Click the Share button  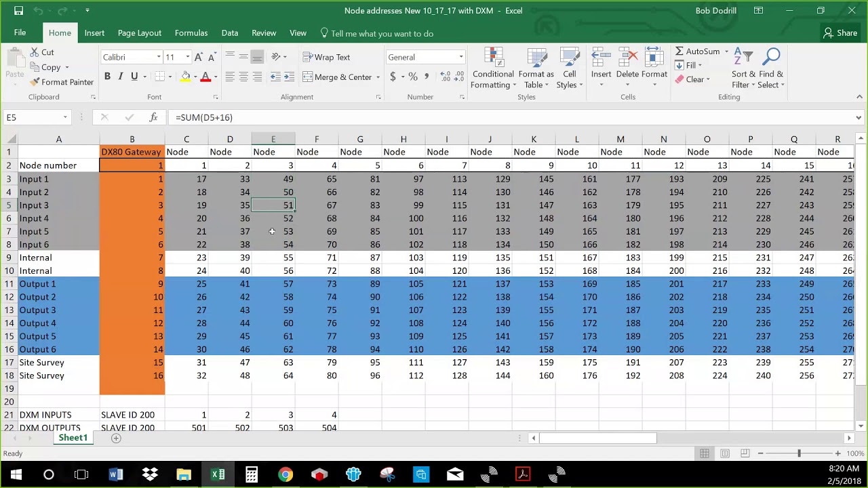(x=840, y=33)
